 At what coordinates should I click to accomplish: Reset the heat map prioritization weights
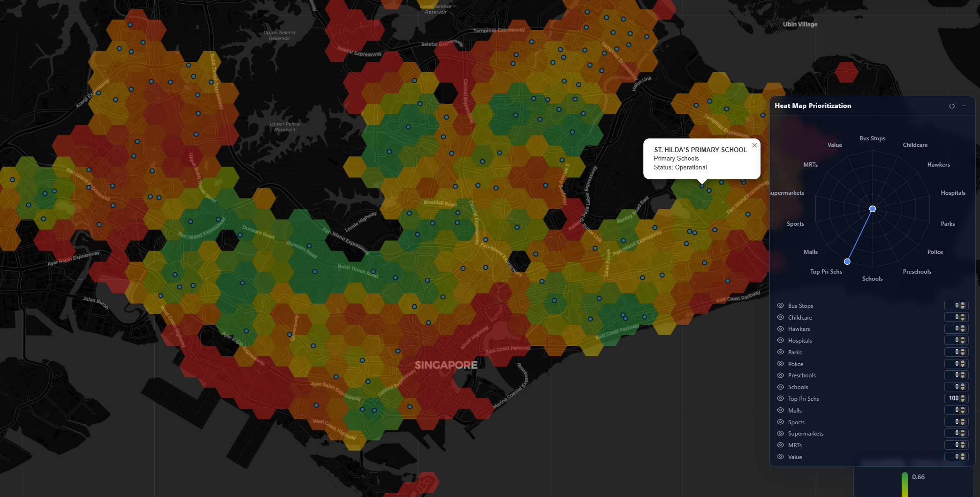click(x=952, y=106)
